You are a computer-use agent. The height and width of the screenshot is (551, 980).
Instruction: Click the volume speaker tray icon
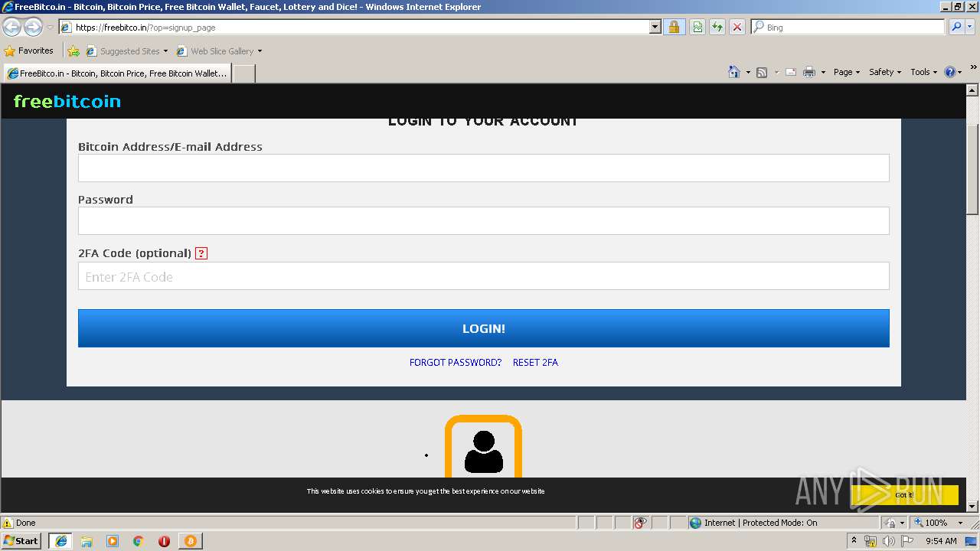pyautogui.click(x=889, y=541)
